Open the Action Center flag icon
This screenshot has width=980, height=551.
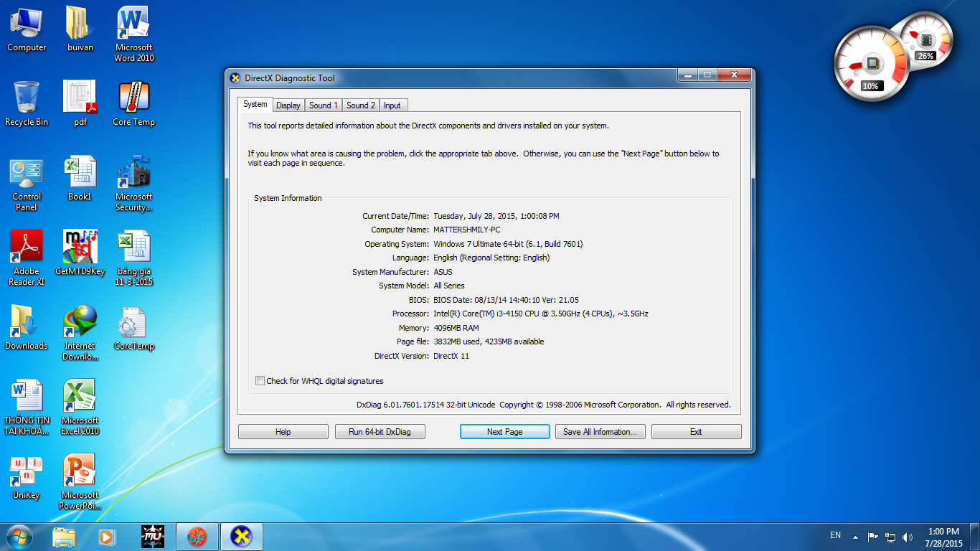873,537
